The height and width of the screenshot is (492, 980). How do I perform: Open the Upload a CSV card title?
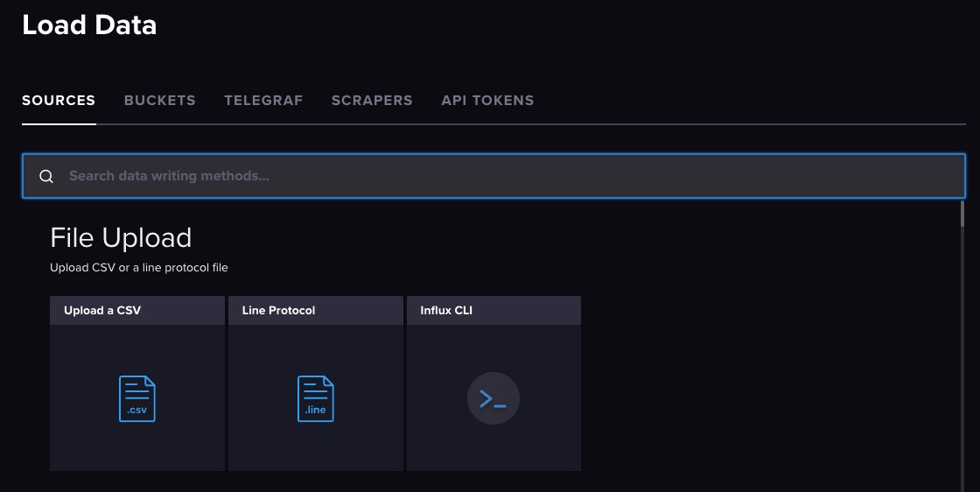pyautogui.click(x=102, y=311)
